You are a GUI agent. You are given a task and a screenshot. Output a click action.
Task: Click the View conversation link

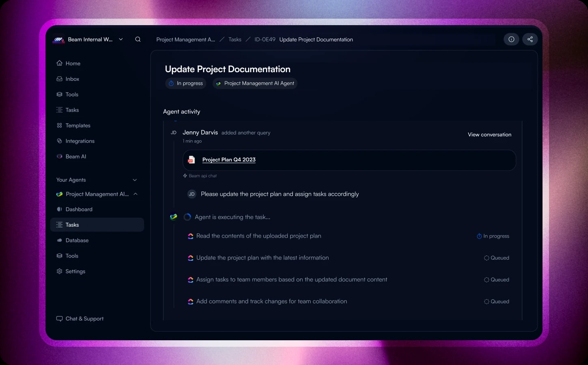[x=489, y=134]
